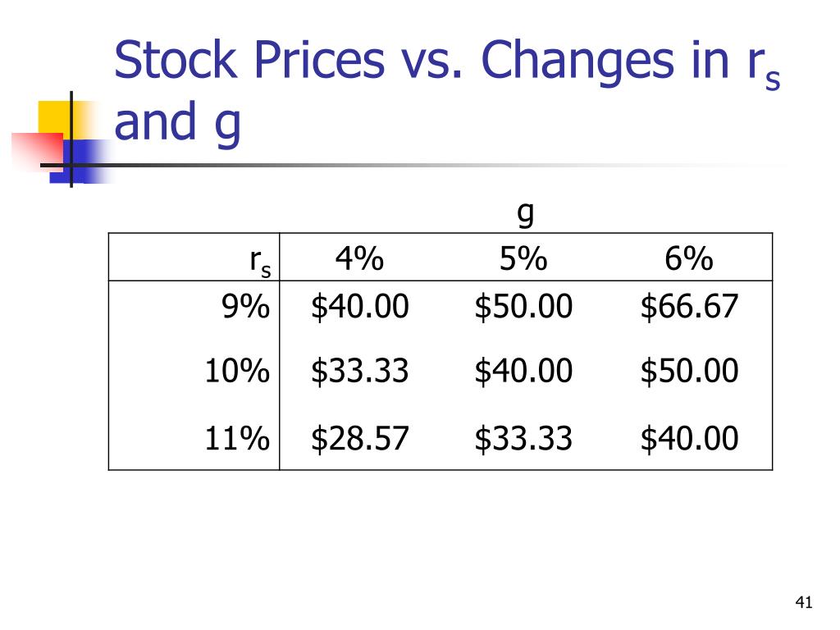Click the slide title text
840x630 pixels.
(447, 91)
